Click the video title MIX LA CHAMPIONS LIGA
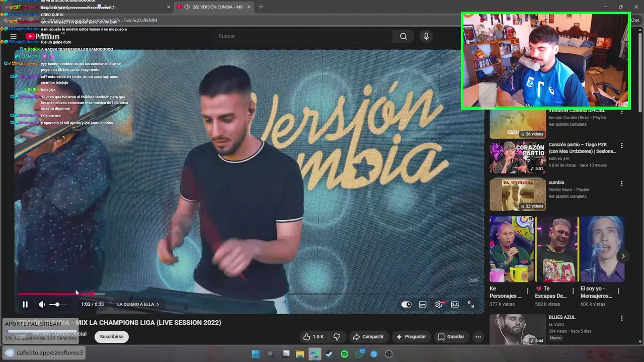 tap(118, 322)
